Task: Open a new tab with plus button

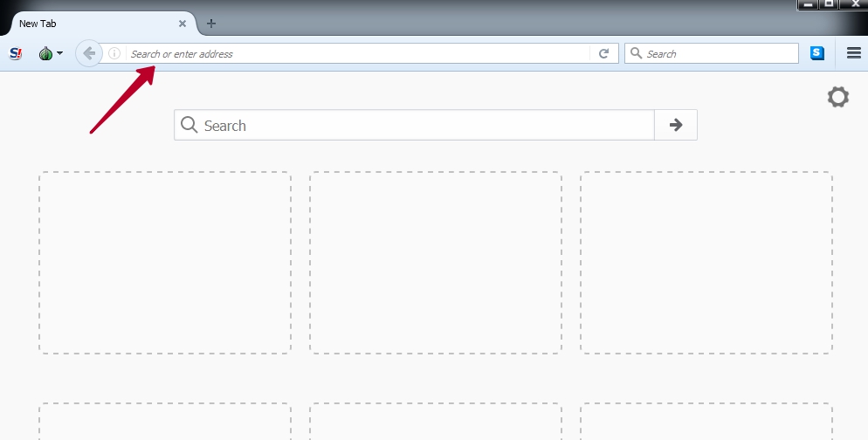Action: (x=210, y=24)
